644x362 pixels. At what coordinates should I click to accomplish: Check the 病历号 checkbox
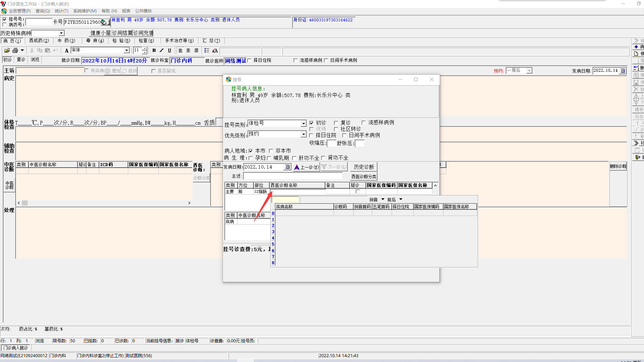(x=4, y=25)
